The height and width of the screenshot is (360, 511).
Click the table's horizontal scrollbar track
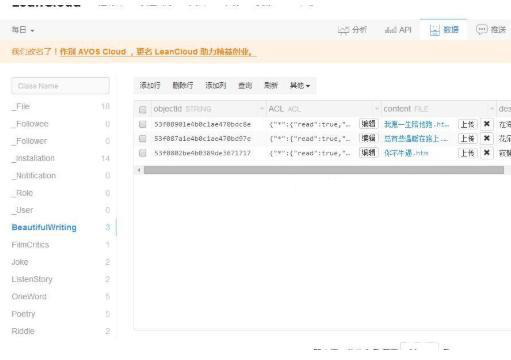324,170
